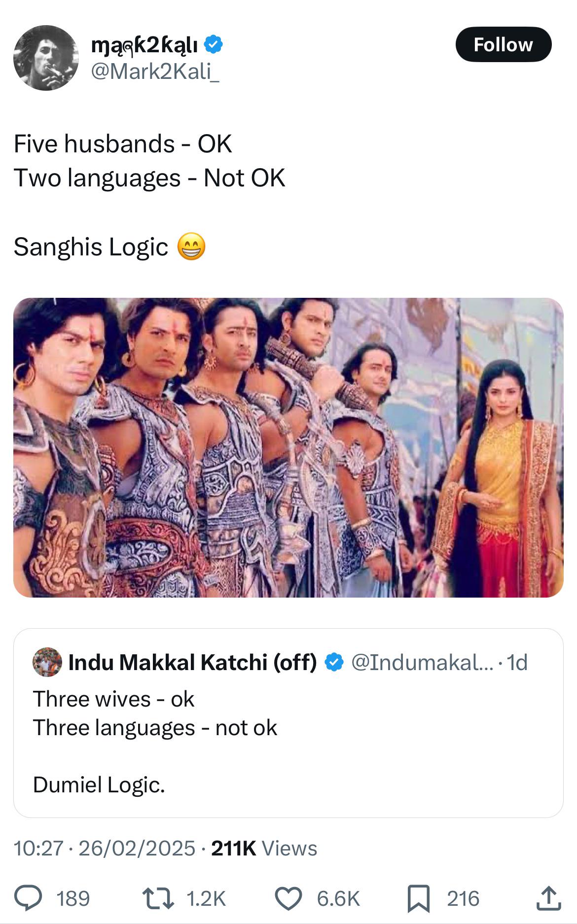The width and height of the screenshot is (577, 924).
Task: Open Indu Makkal Katchi's small avatar
Action: tap(47, 662)
